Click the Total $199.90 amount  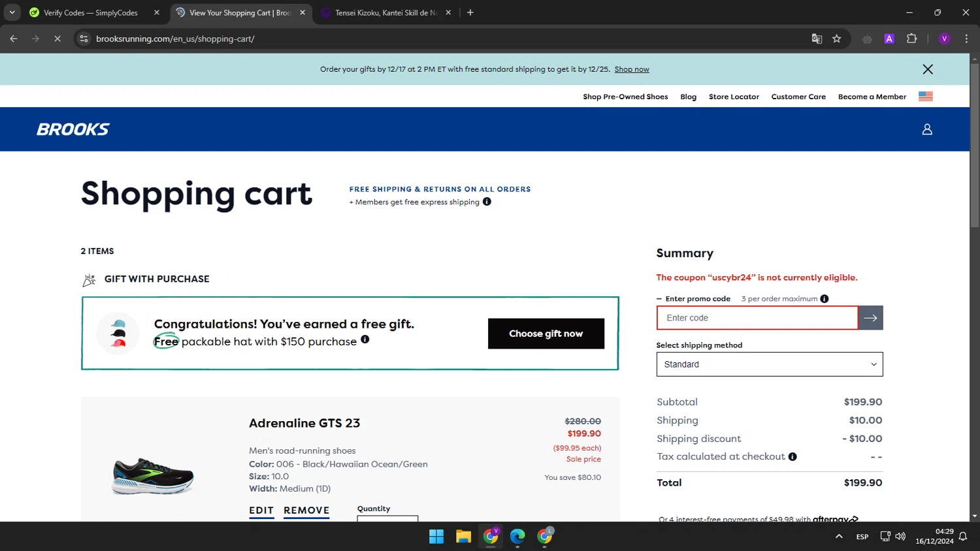pos(863,483)
